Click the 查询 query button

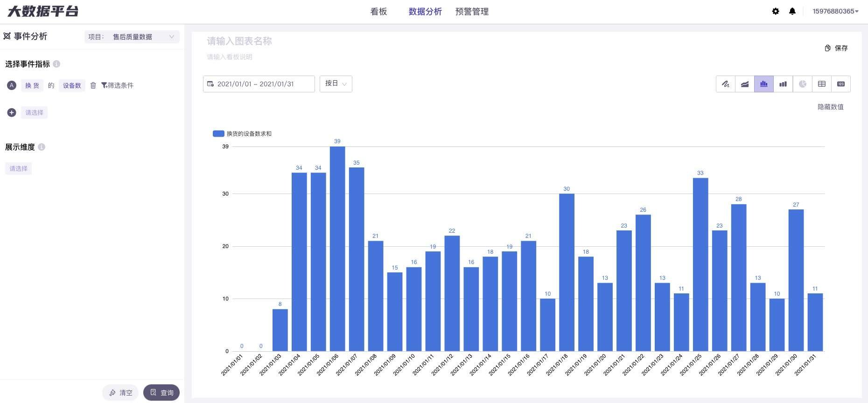[161, 393]
